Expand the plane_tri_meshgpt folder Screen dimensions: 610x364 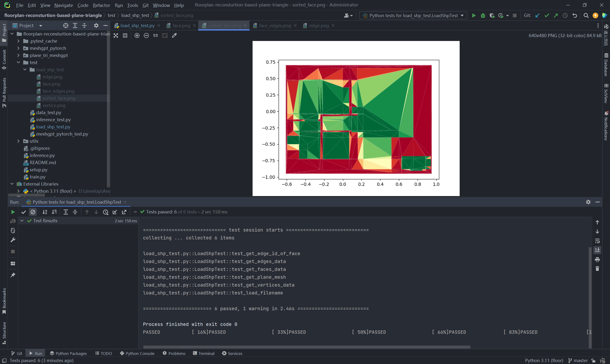[18, 55]
